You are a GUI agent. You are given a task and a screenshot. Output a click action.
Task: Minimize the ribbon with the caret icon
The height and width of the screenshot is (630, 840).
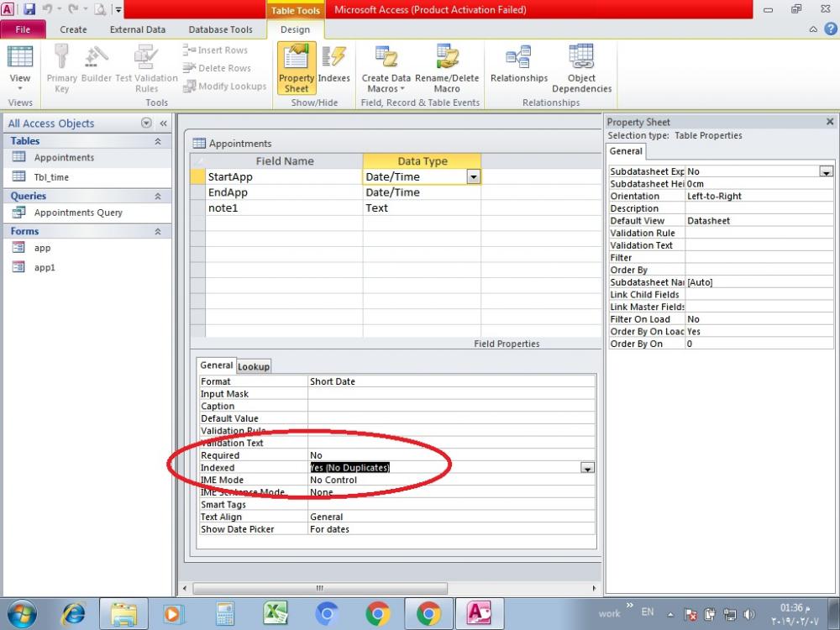(x=813, y=29)
